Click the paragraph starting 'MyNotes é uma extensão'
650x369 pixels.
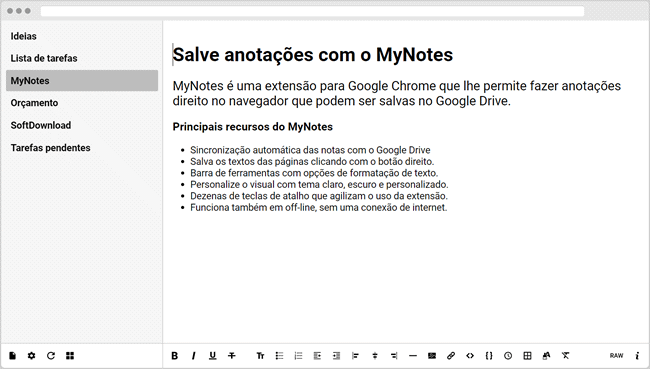(397, 93)
